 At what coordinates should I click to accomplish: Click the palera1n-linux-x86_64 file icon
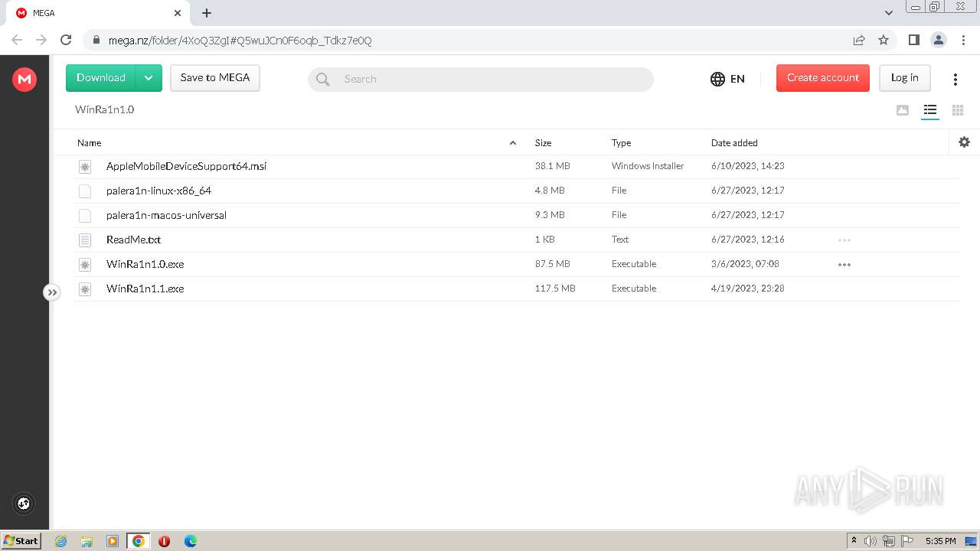pyautogui.click(x=85, y=191)
